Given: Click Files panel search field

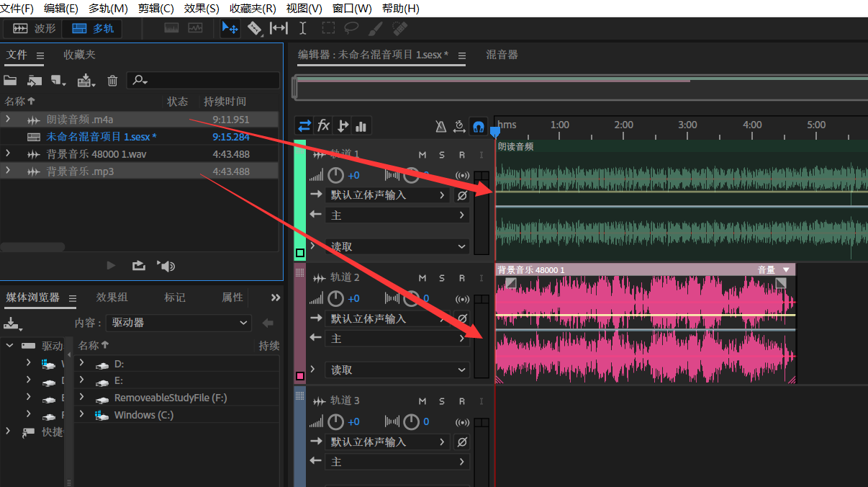Looking at the screenshot, I should pos(204,81).
